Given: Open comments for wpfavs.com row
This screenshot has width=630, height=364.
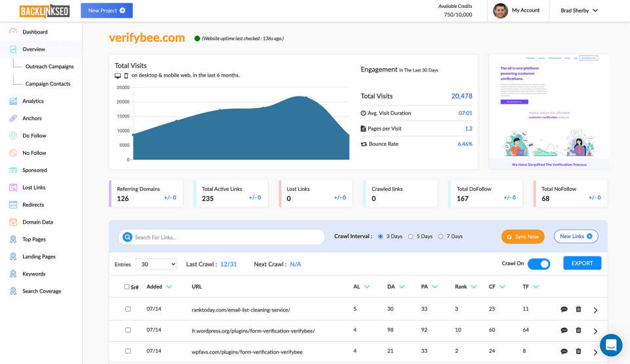Looking at the screenshot, I should click(x=564, y=351).
